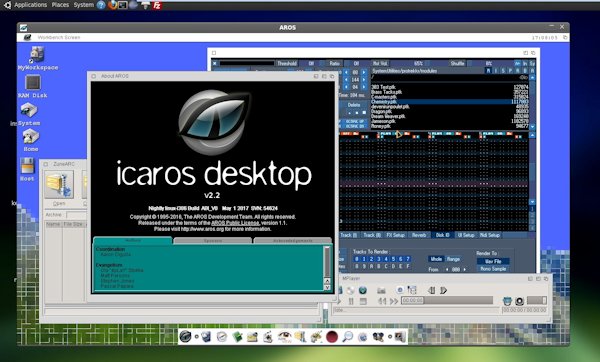Click the Octave Up button
600x362 pixels.
[354, 121]
